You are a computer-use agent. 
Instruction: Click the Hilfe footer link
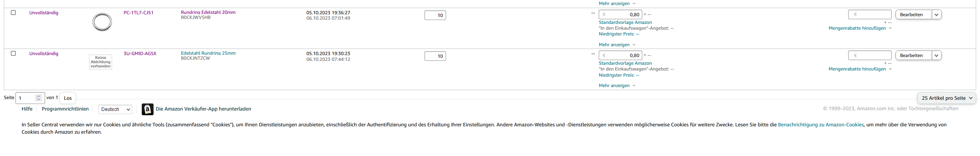27,109
